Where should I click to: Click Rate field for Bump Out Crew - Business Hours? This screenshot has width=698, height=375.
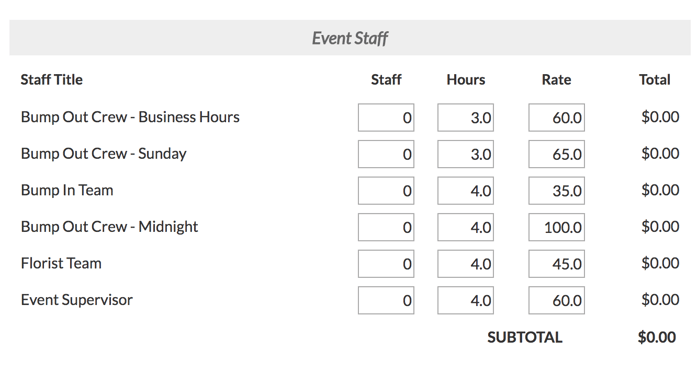tap(556, 118)
